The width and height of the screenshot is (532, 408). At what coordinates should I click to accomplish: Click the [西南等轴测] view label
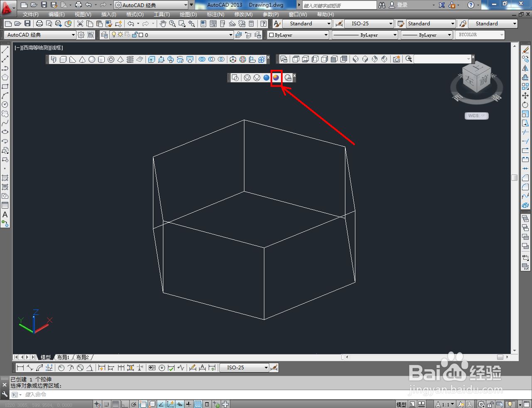[x=35, y=48]
